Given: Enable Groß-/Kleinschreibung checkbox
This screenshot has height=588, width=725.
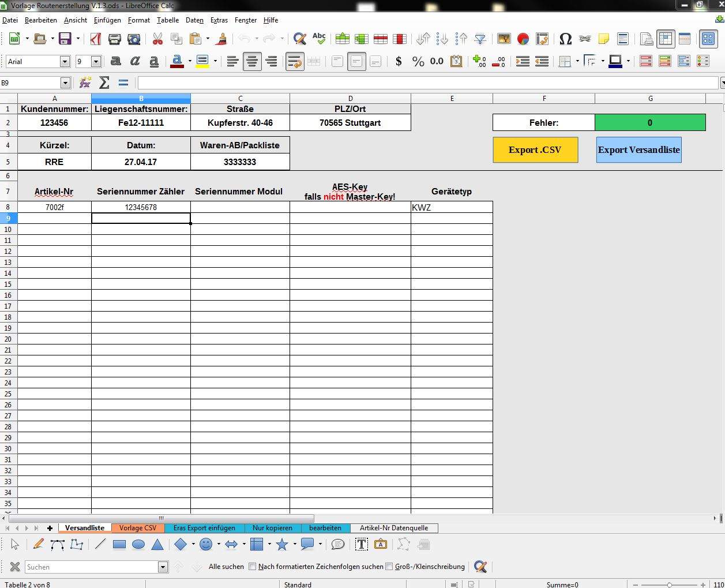Looking at the screenshot, I should point(389,567).
